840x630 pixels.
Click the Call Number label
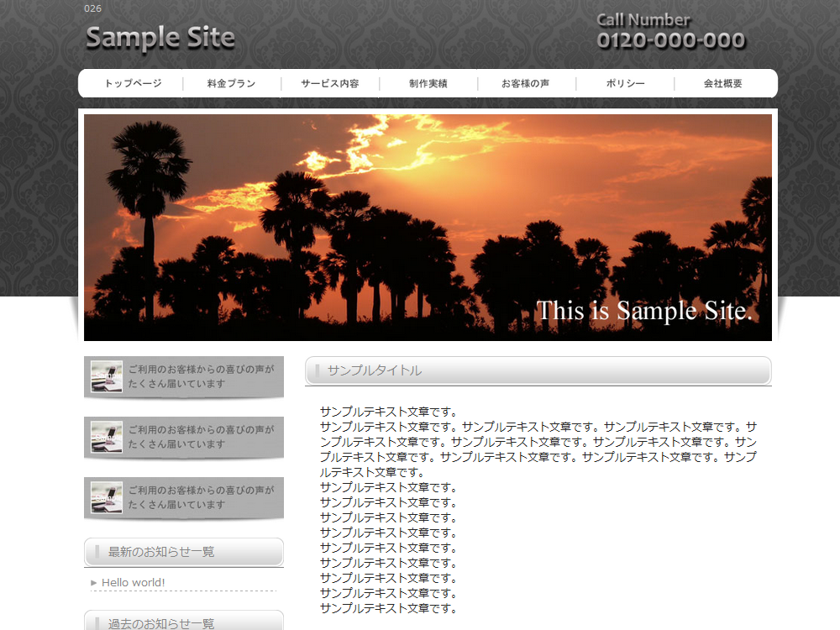coord(643,20)
